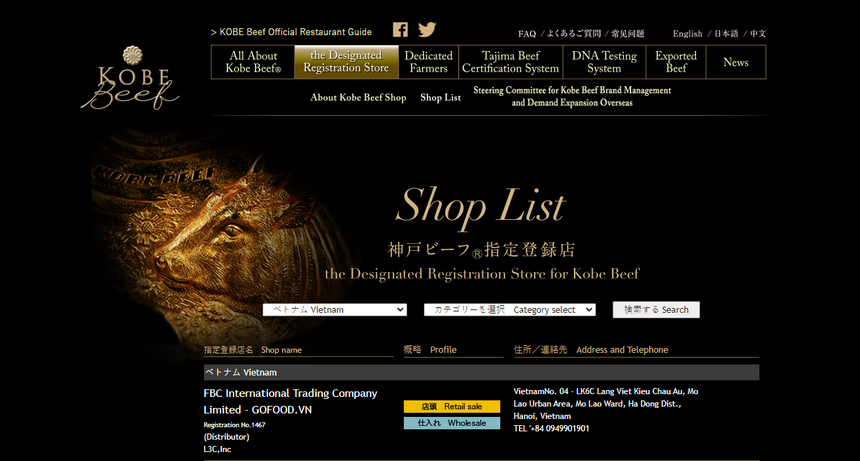Expand the Vietnam country dropdown

click(334, 310)
